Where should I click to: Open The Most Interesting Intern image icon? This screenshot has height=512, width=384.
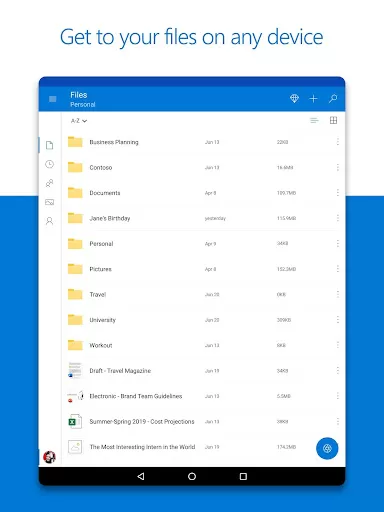pyautogui.click(x=75, y=447)
